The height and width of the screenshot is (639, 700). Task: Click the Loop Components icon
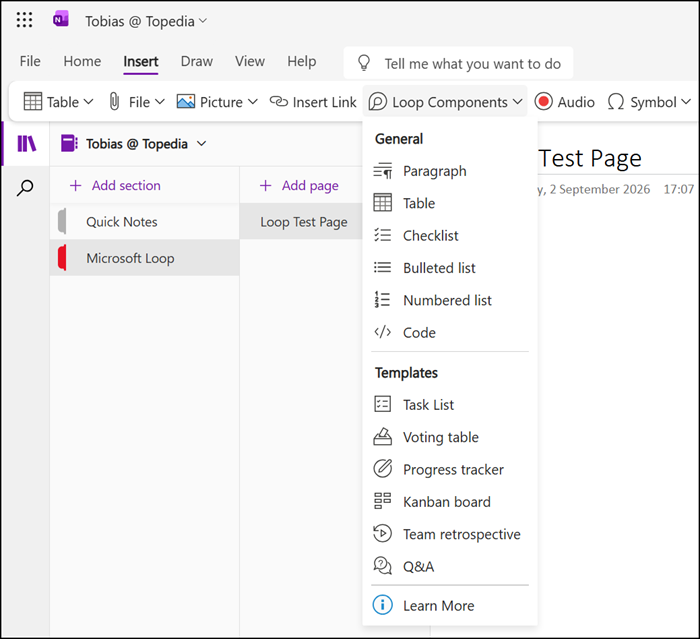pyautogui.click(x=378, y=102)
